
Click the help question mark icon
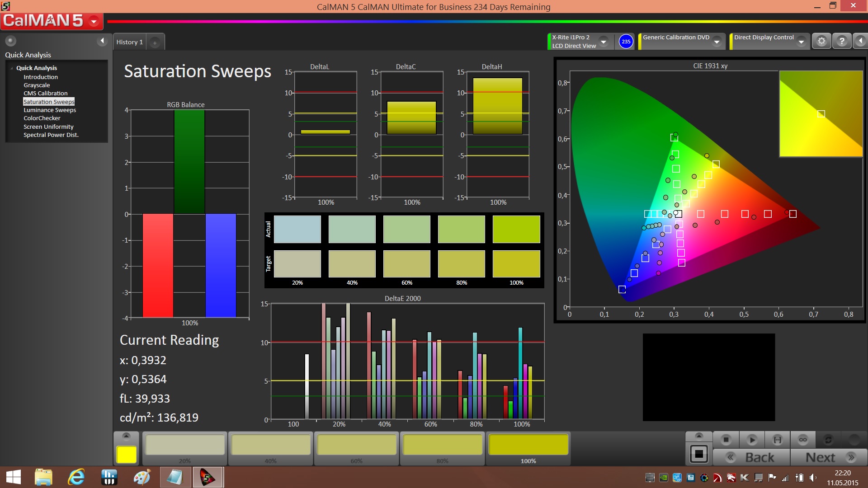(x=841, y=41)
